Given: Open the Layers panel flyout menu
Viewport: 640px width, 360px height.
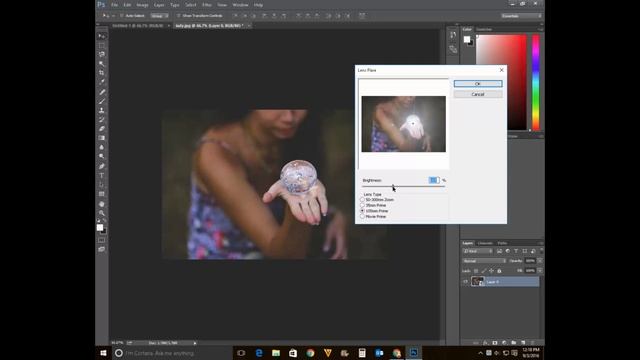Looking at the screenshot, I should [541, 243].
